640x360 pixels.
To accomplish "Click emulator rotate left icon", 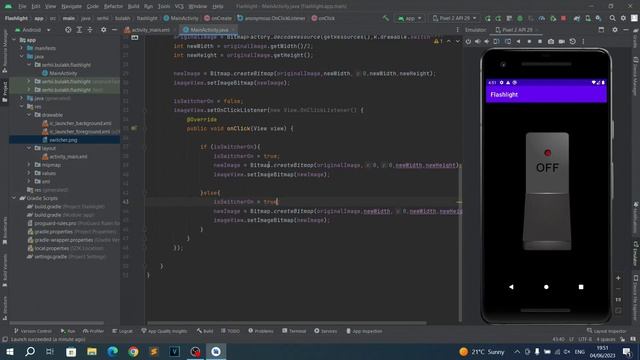I will pos(496,41).
